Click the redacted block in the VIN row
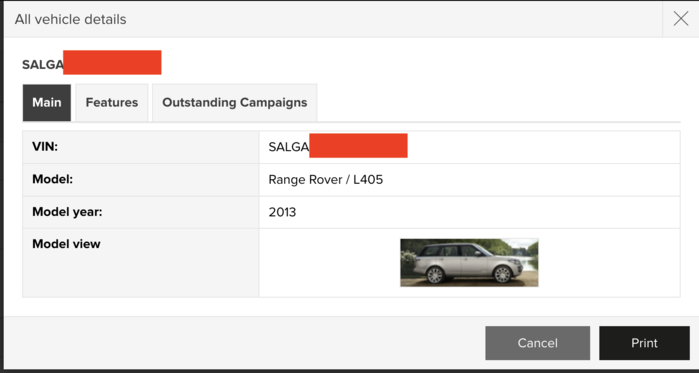The height and width of the screenshot is (373, 699). [358, 145]
